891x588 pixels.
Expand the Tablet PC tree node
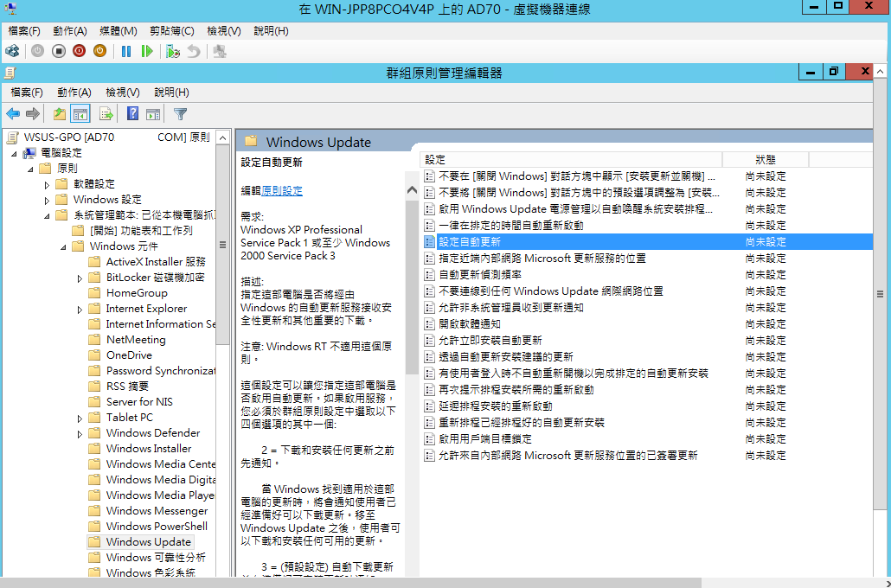point(80,419)
